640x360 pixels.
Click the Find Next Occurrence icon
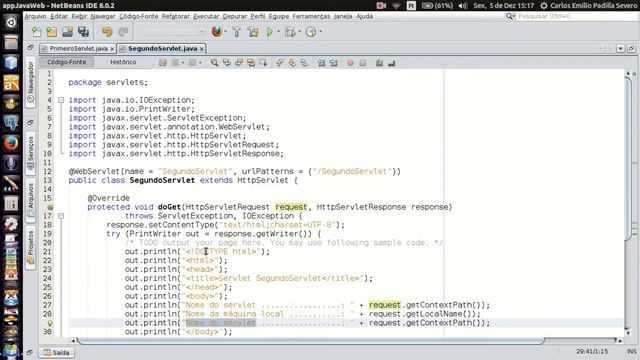point(239,63)
